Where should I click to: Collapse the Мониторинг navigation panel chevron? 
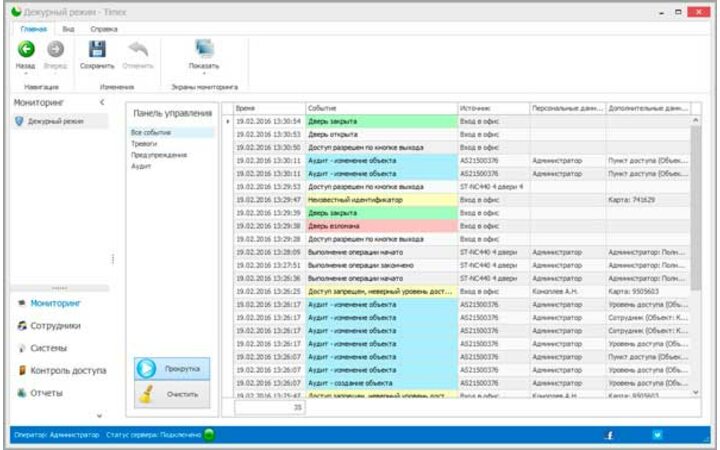101,102
